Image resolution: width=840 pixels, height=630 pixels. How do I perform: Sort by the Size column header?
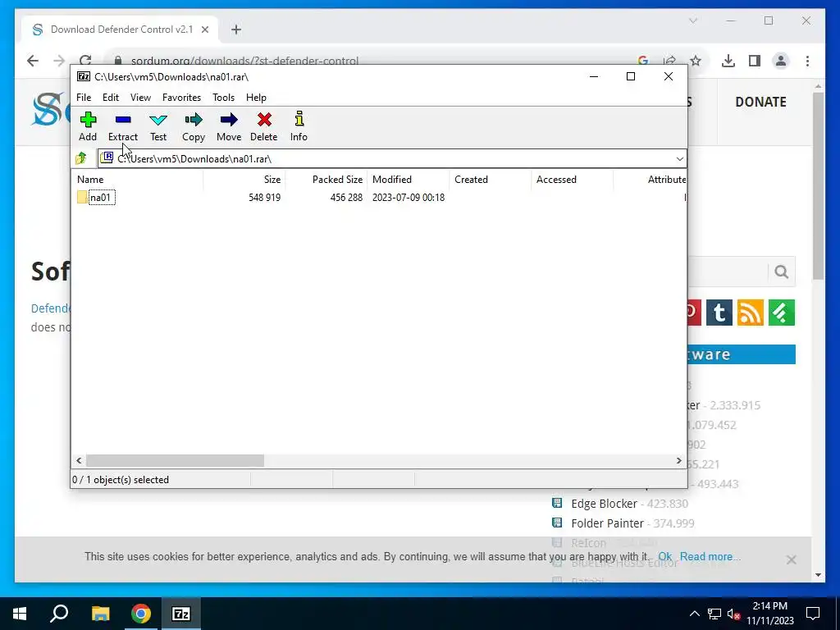(244, 180)
